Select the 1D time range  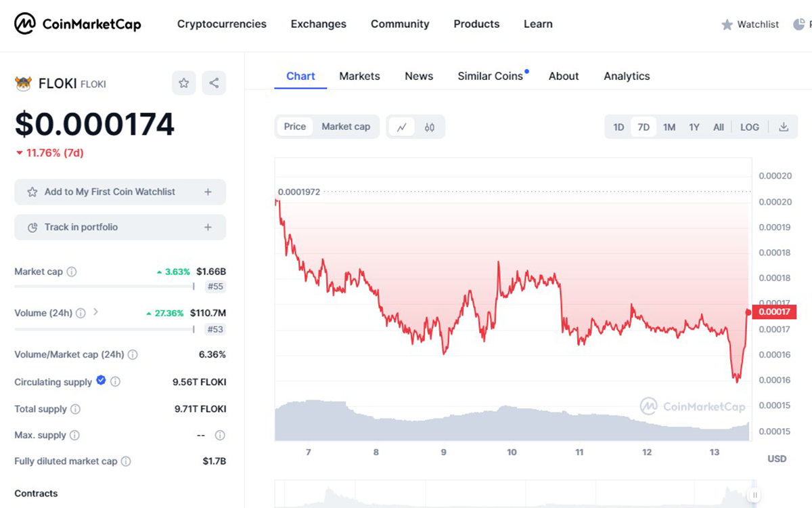pos(618,127)
